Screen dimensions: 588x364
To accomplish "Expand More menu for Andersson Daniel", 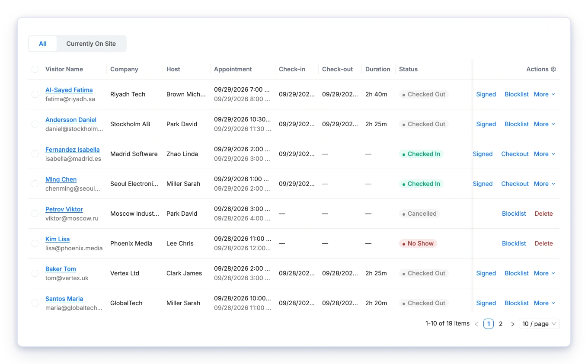I will (545, 124).
